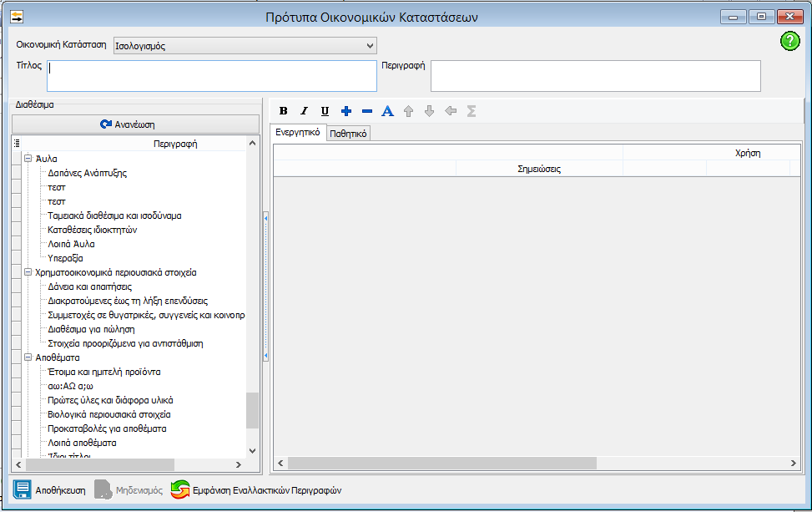Image resolution: width=812 pixels, height=512 pixels.
Task: Click grid horizontal scrollbar left arrow
Action: [x=280, y=464]
